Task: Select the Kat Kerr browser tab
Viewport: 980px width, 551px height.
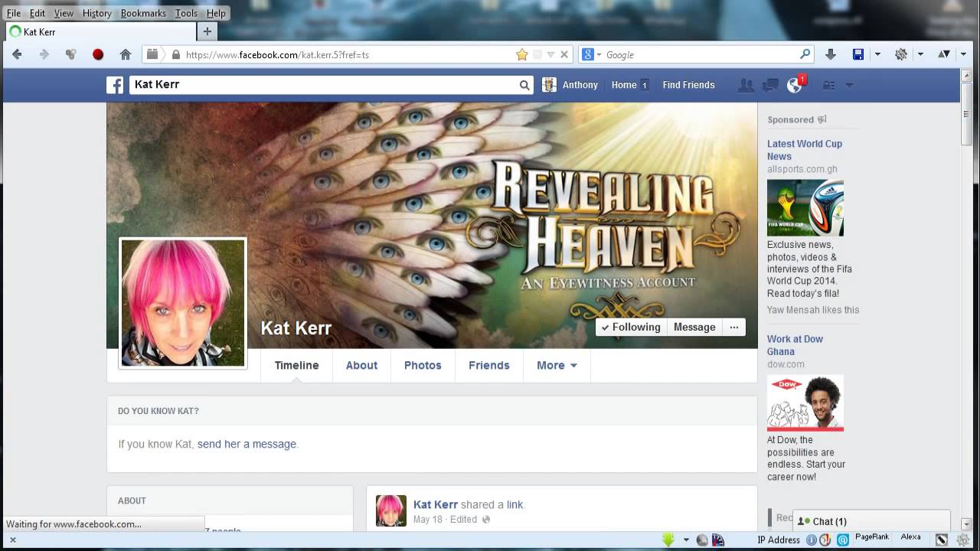Action: (x=100, y=31)
